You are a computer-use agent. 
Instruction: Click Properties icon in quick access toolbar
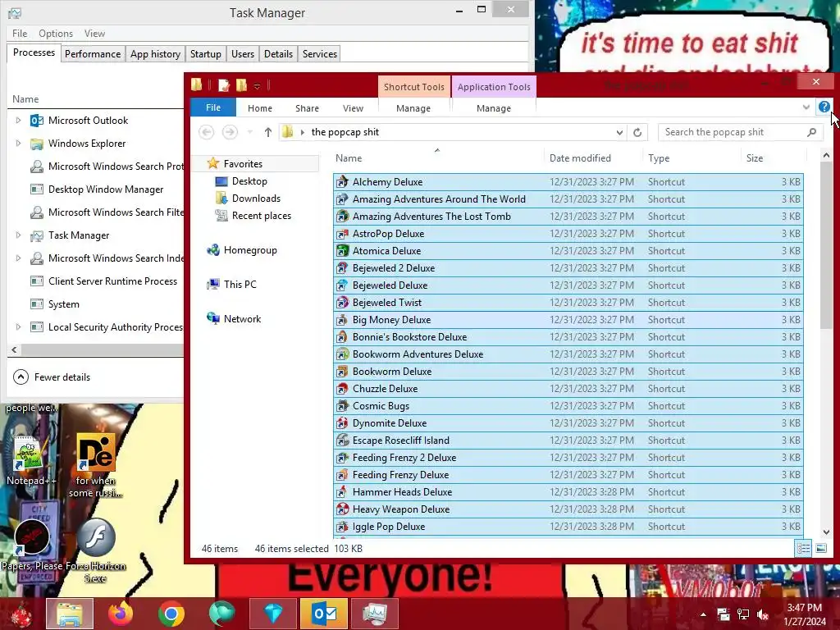pos(224,85)
